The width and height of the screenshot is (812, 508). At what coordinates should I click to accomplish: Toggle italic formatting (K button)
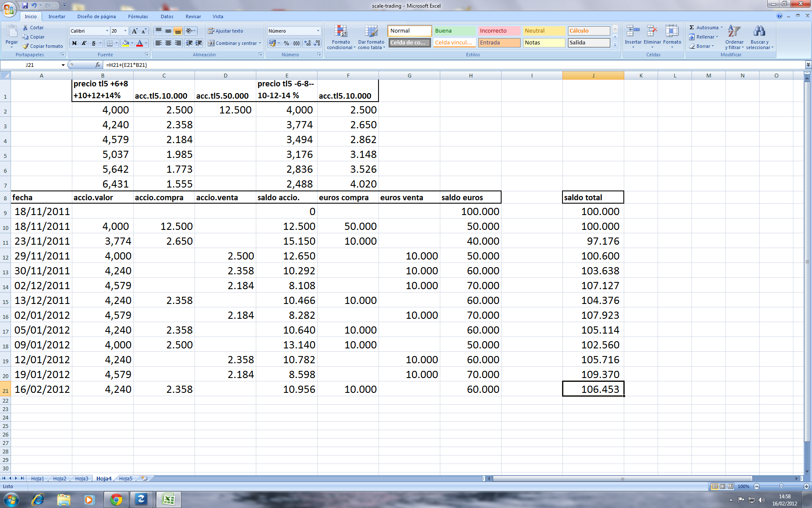coord(84,43)
